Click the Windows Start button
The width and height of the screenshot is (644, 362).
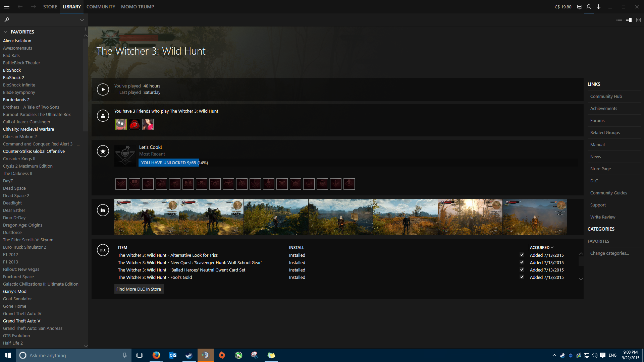[8, 355]
